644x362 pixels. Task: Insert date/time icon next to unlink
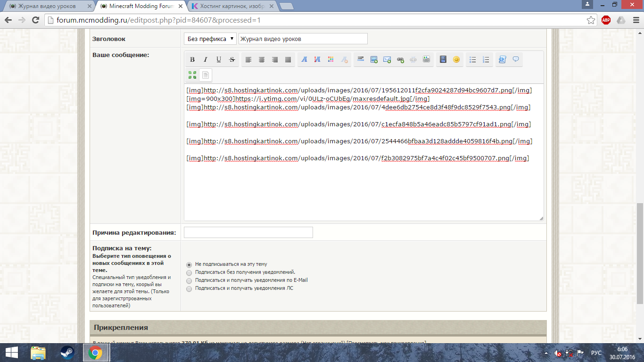pos(427,59)
